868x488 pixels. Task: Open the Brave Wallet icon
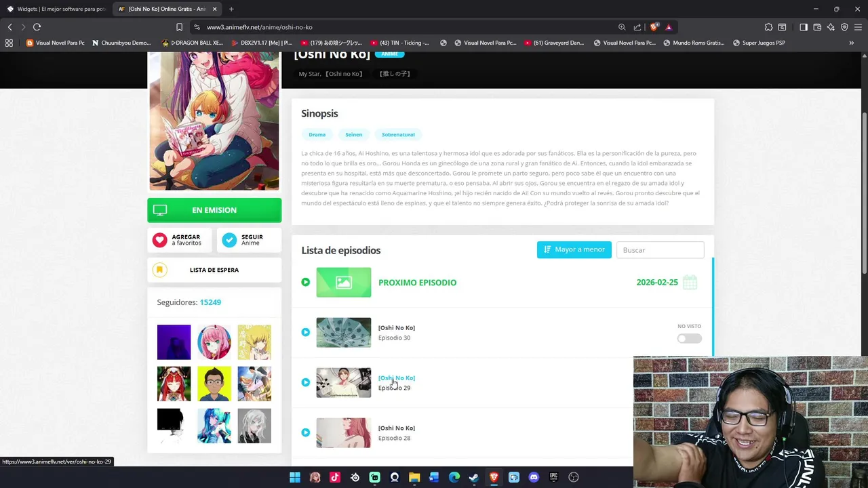point(817,27)
